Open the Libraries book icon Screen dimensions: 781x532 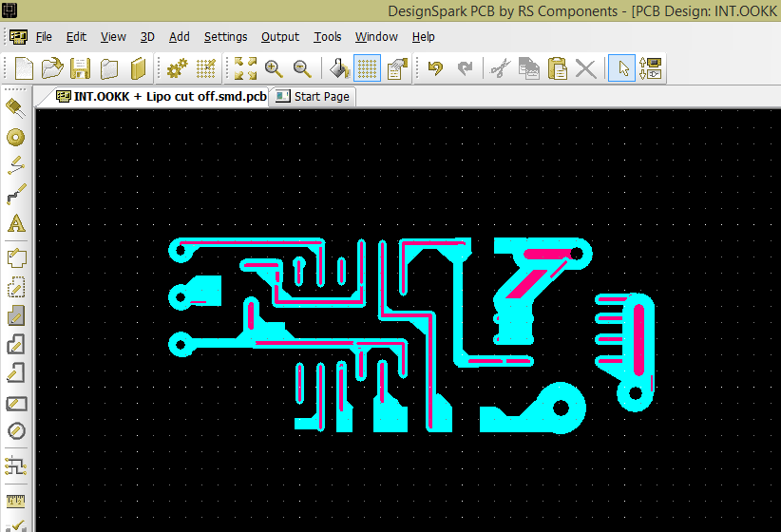coord(139,68)
